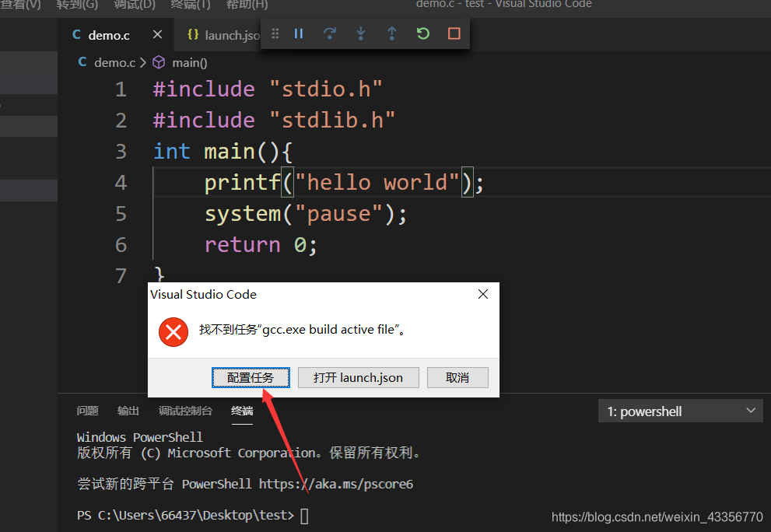Image resolution: width=771 pixels, height=532 pixels.
Task: Click the Step Into debug icon
Action: coord(360,33)
